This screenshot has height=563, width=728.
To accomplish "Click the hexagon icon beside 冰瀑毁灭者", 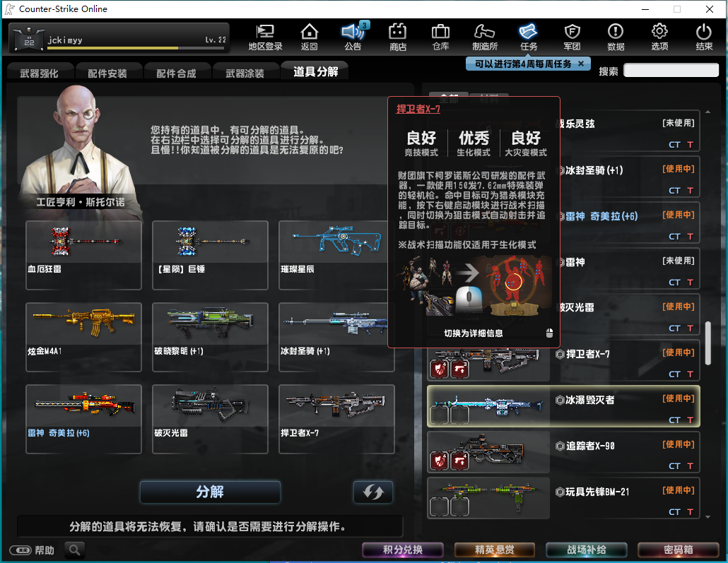I will pyautogui.click(x=560, y=400).
